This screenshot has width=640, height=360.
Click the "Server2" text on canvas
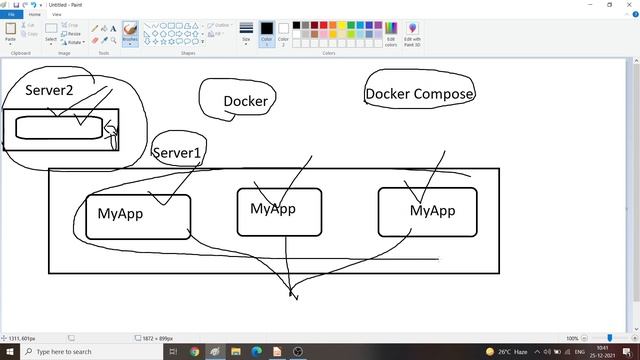[49, 90]
